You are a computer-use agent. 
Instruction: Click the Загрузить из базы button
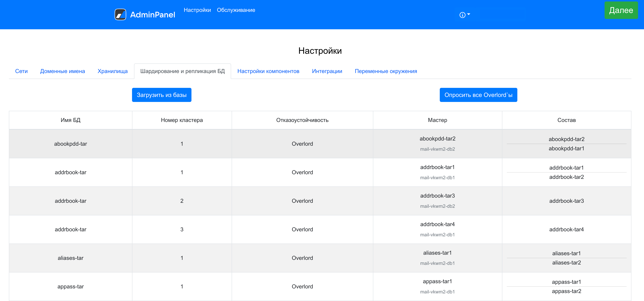click(x=161, y=95)
